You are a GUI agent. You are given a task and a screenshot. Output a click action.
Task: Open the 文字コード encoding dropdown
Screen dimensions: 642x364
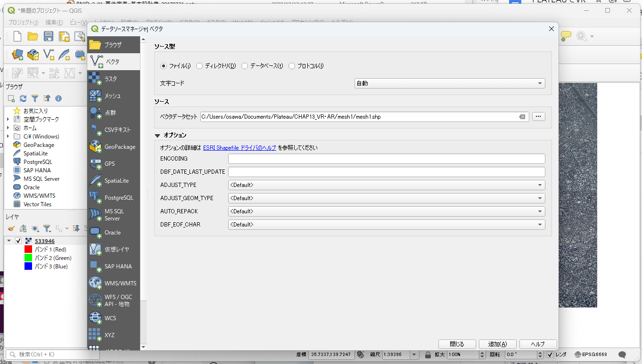(x=449, y=83)
